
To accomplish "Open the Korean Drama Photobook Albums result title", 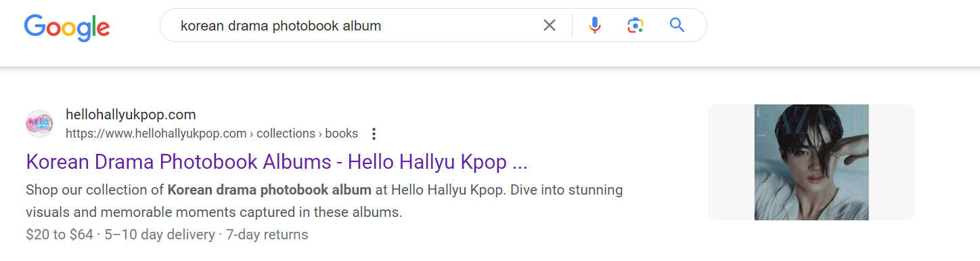I will pyautogui.click(x=276, y=163).
